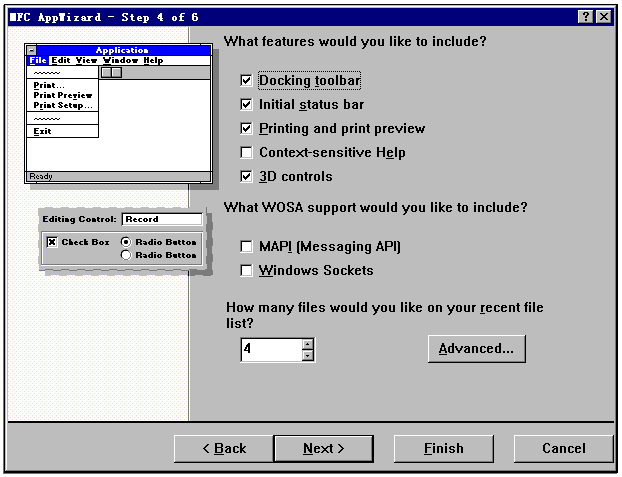The width and height of the screenshot is (622, 477).
Task: Click Finish to complete the wizard
Action: [x=443, y=448]
